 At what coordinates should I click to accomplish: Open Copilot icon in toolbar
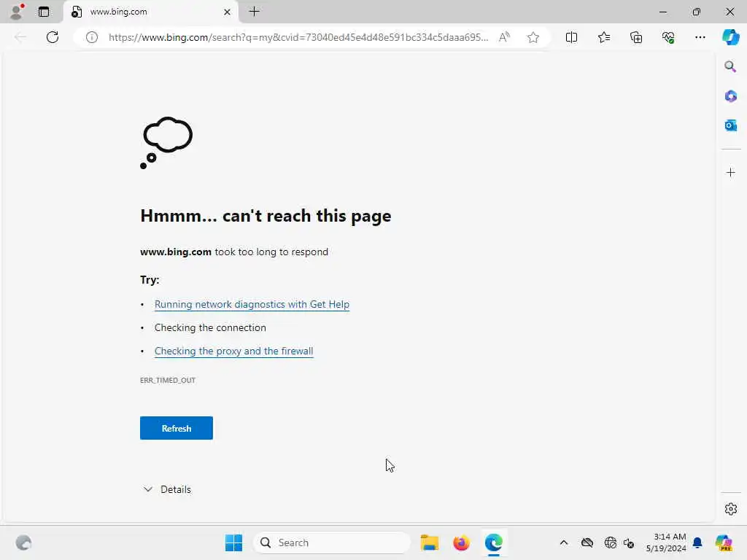(x=730, y=37)
